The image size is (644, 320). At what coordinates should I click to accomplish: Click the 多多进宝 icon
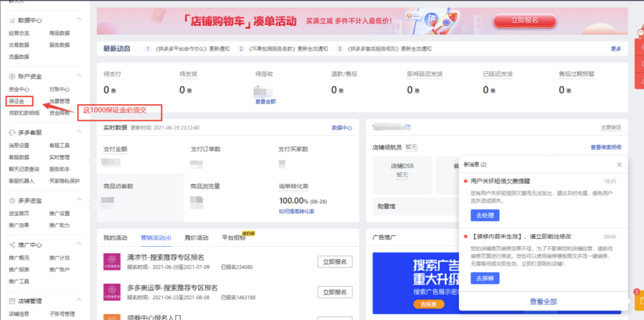(x=12, y=200)
